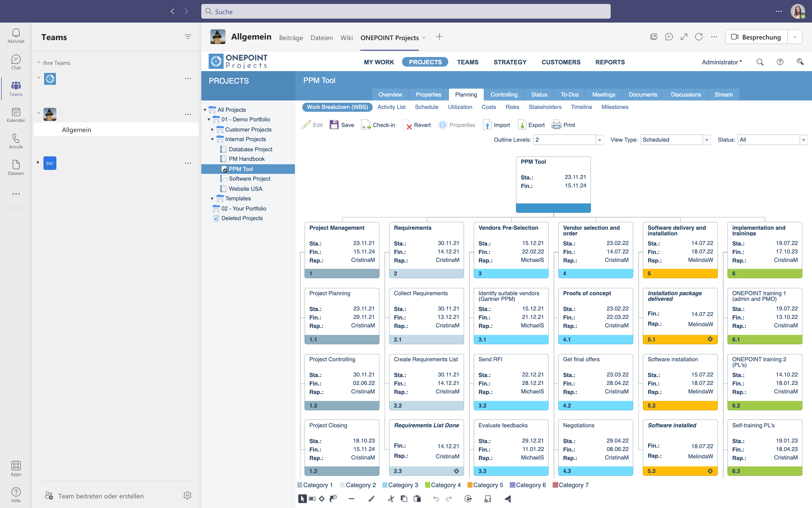Open Aktivität in Teams sidebar
812x508 pixels.
click(16, 36)
